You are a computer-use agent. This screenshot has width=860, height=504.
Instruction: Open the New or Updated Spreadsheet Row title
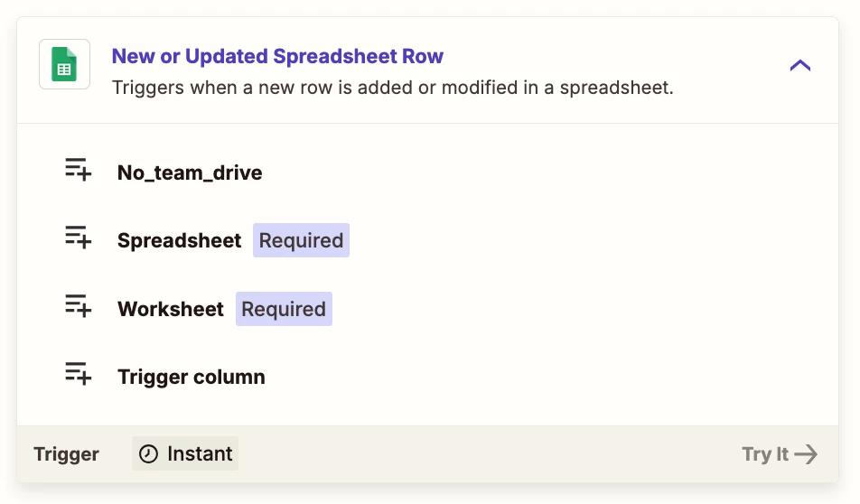[x=277, y=56]
